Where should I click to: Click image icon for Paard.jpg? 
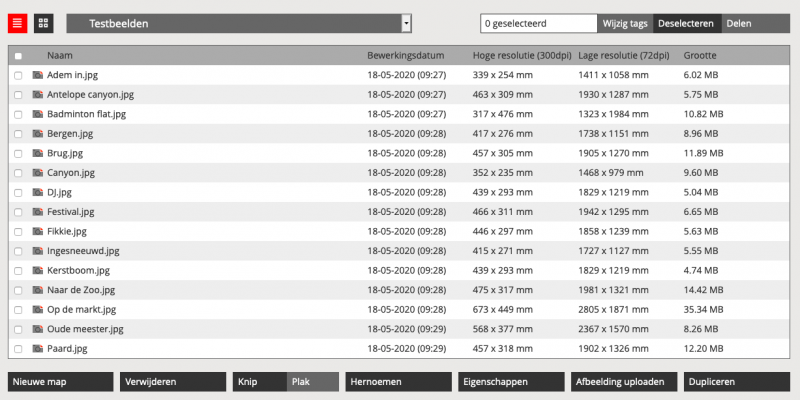tap(38, 349)
